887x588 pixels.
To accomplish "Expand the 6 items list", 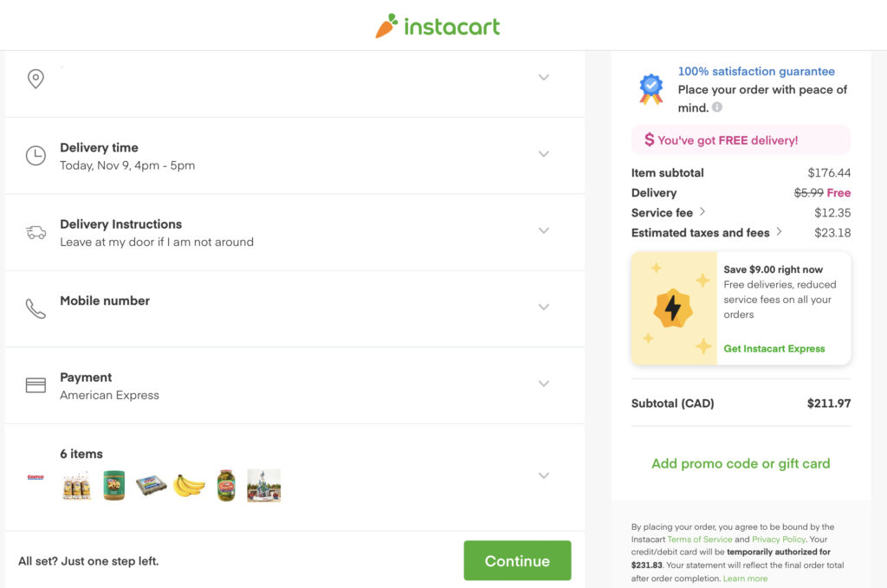I will point(544,475).
